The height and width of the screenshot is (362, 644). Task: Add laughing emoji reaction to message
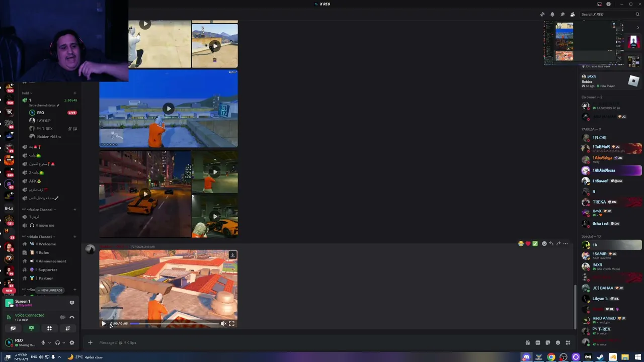click(521, 244)
